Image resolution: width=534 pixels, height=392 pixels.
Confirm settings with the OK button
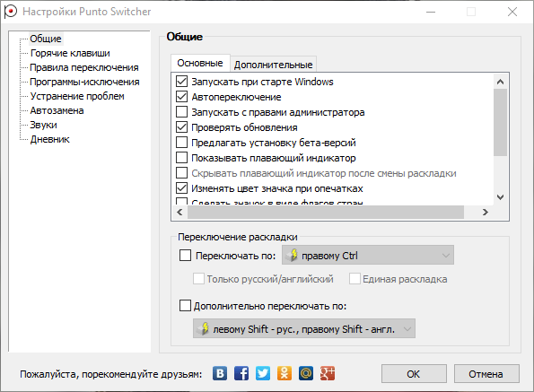tap(414, 374)
